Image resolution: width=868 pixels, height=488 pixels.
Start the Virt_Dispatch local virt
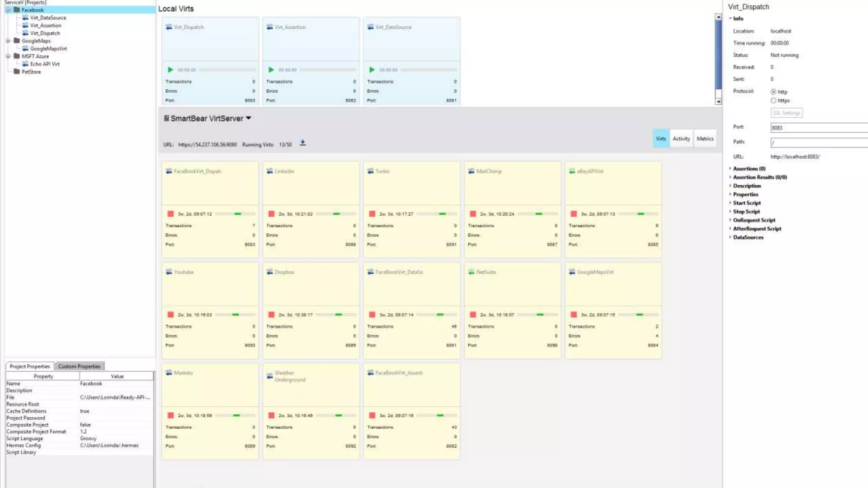pos(170,69)
